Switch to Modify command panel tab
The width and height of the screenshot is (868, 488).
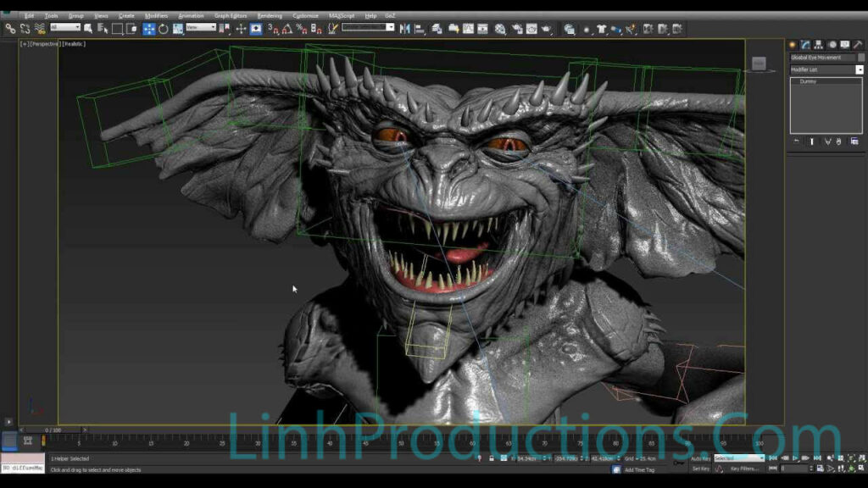[805, 45]
